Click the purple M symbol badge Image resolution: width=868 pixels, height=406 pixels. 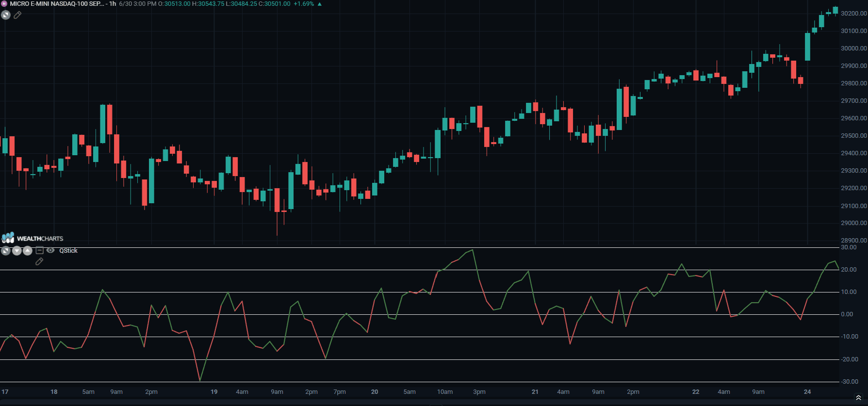click(x=4, y=3)
